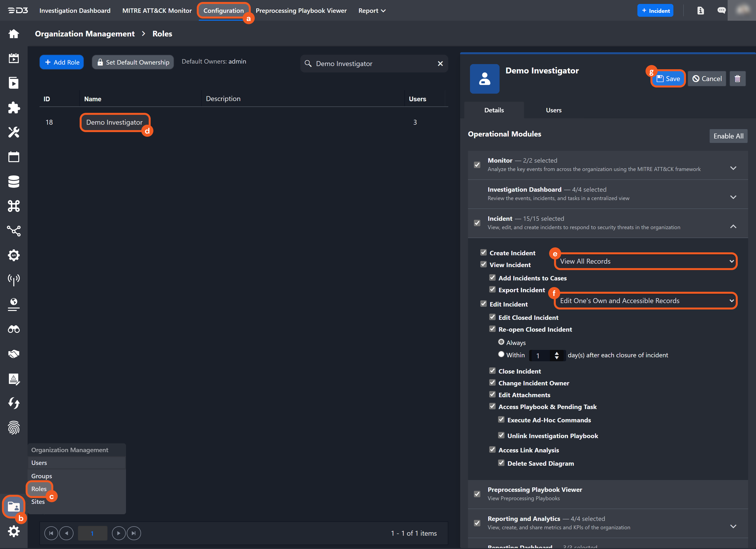Open the fingerprint icon in sidebar
Image resolution: width=756 pixels, height=549 pixels.
(x=14, y=428)
